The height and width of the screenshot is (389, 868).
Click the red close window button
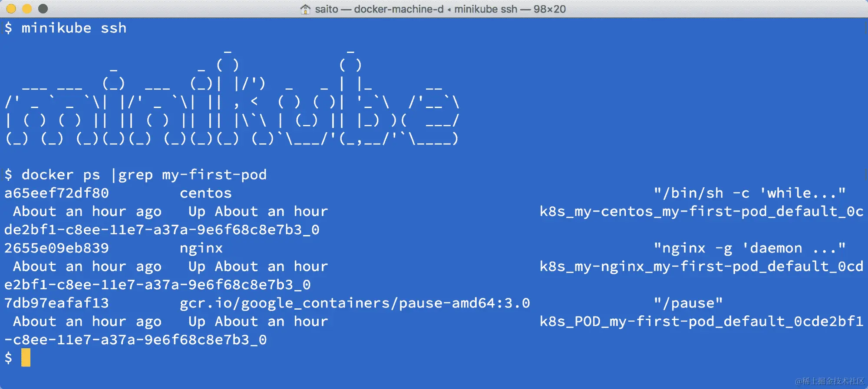coord(11,9)
